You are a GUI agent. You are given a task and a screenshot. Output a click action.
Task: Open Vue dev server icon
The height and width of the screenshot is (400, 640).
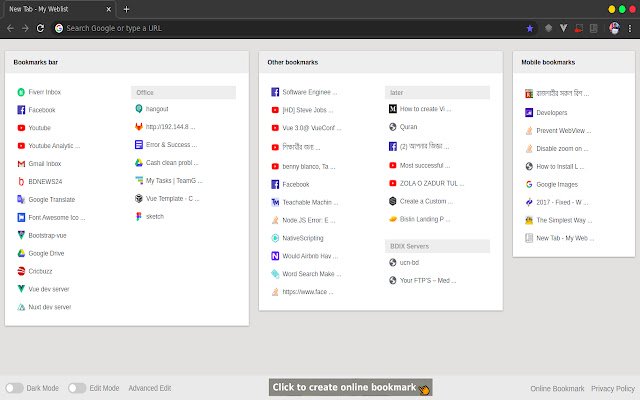coord(21,289)
